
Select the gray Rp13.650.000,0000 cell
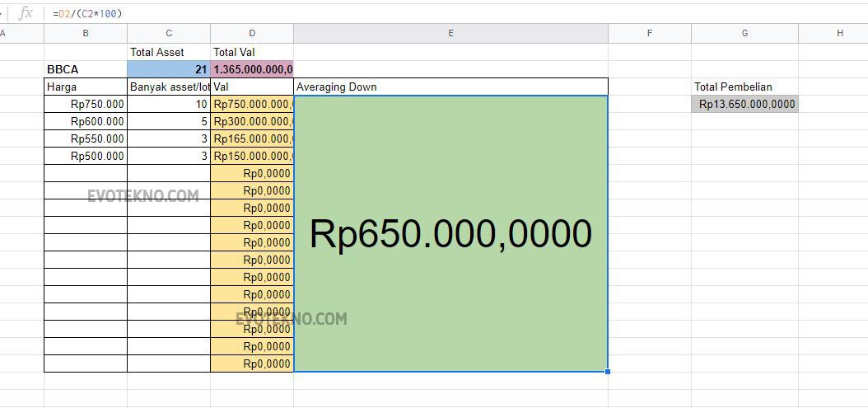pos(744,104)
